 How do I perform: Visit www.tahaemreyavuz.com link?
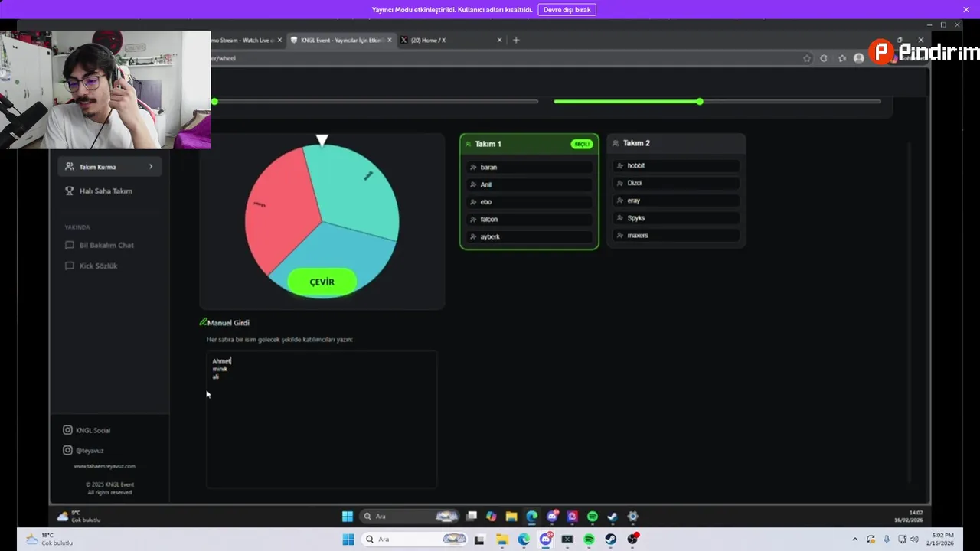coord(104,466)
